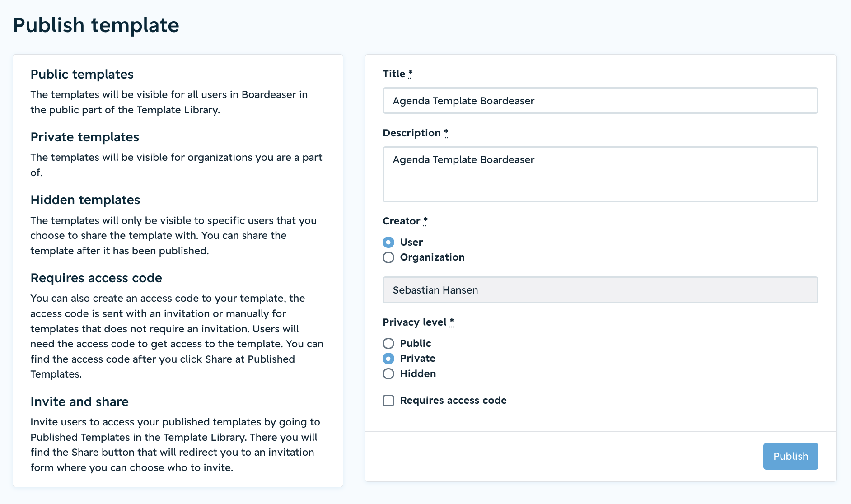Select the Organization creator radio button
The height and width of the screenshot is (504, 851).
pos(388,257)
